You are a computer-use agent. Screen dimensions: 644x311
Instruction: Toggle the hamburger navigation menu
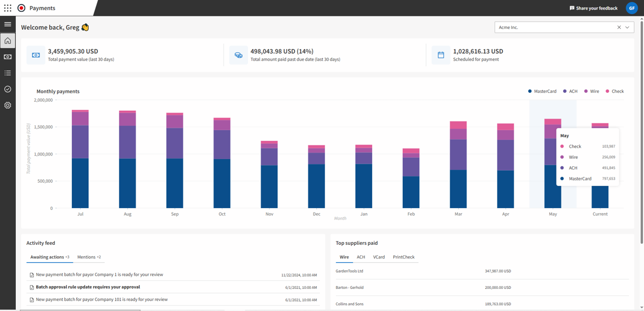tap(8, 24)
